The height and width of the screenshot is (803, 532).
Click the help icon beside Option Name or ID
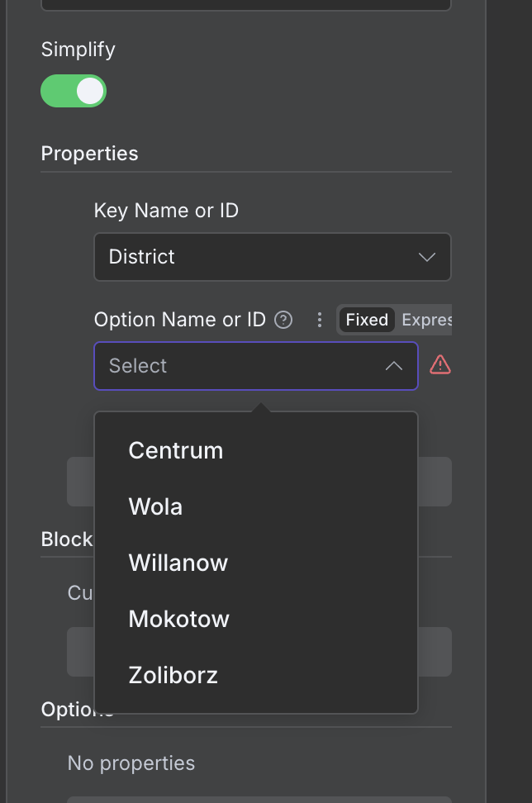tap(283, 320)
